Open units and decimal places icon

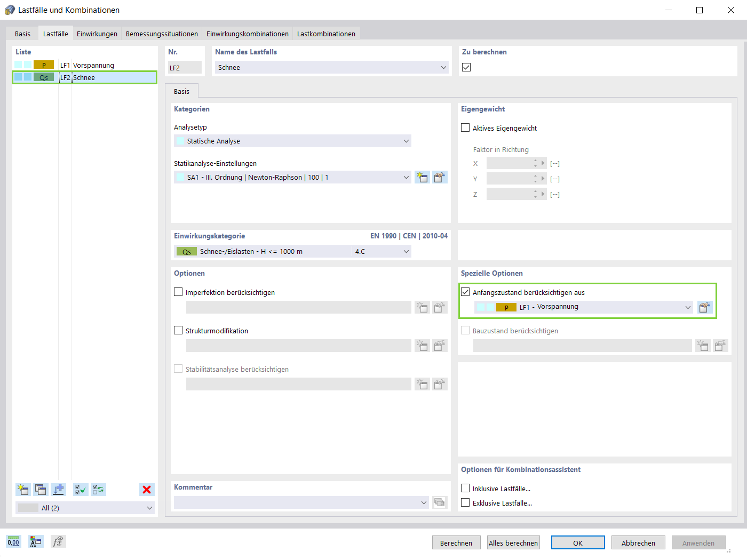[13, 542]
